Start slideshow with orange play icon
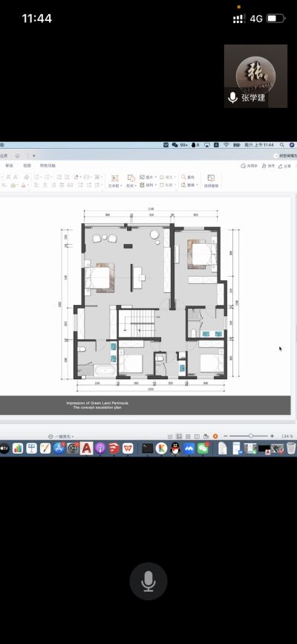Viewport: 297px width, 644px height. pyautogui.click(x=215, y=437)
